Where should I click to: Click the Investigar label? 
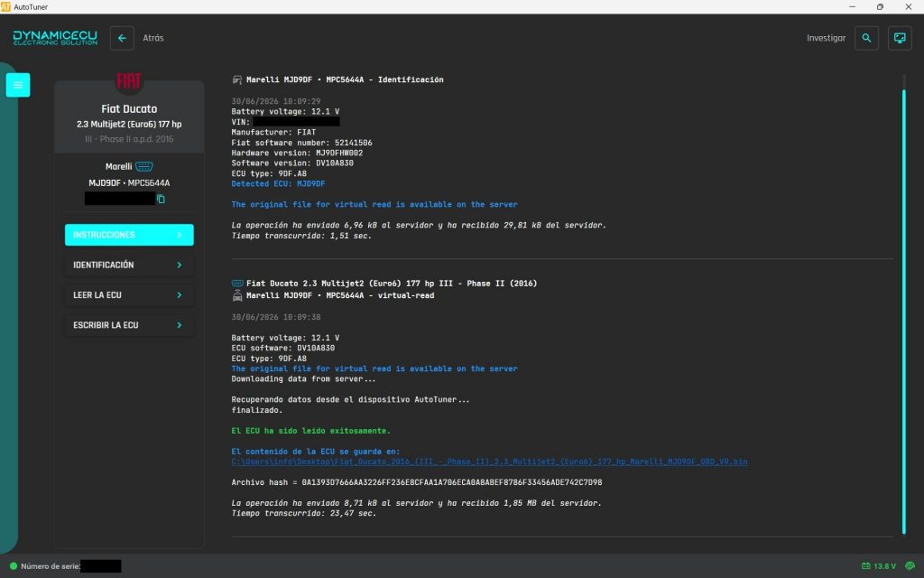point(826,38)
